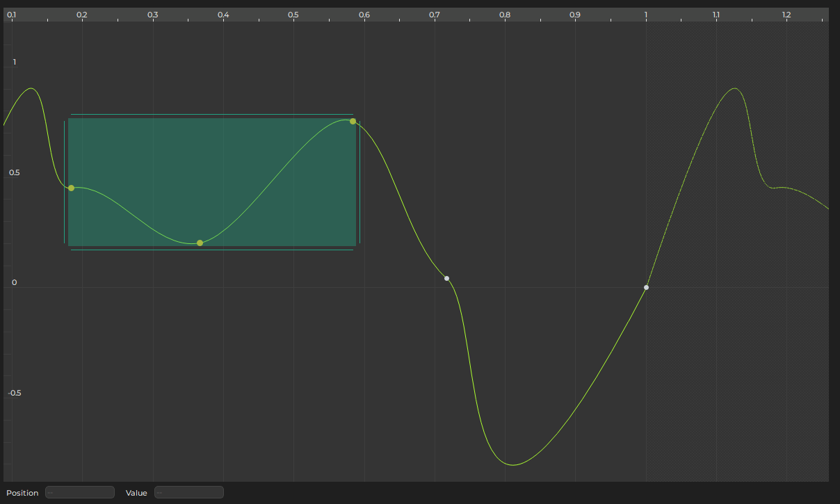Click the curve at its highest peak
The height and width of the screenshot is (504, 840).
click(x=734, y=88)
